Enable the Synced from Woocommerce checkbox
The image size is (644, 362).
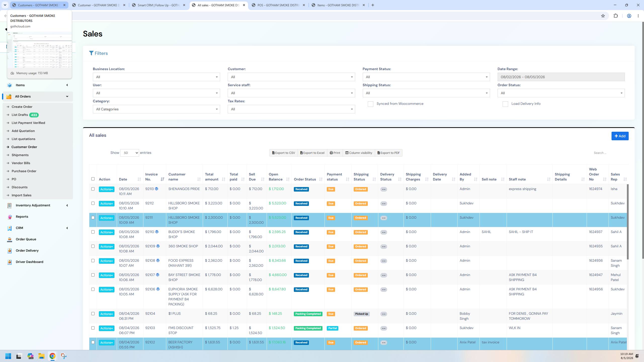[x=370, y=104]
